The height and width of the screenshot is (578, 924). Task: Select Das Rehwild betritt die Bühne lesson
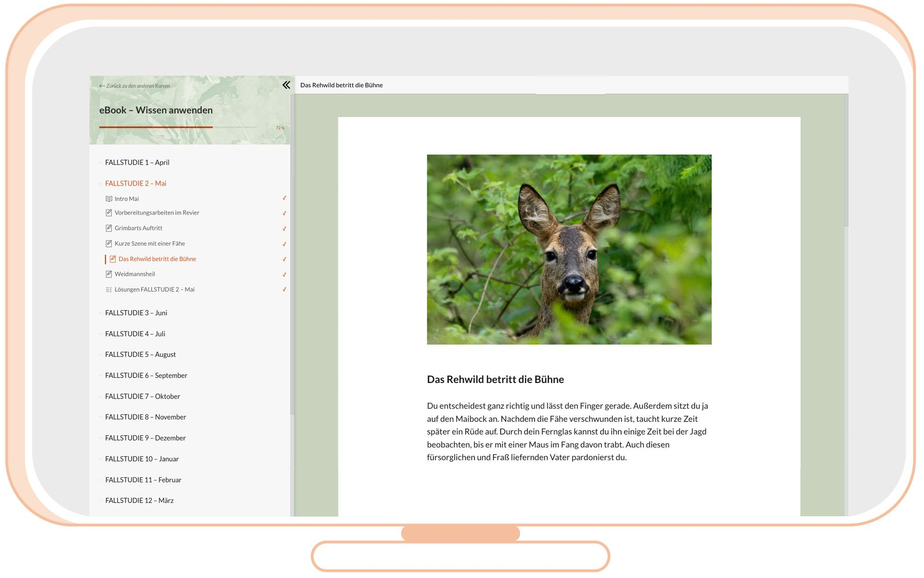coord(157,259)
